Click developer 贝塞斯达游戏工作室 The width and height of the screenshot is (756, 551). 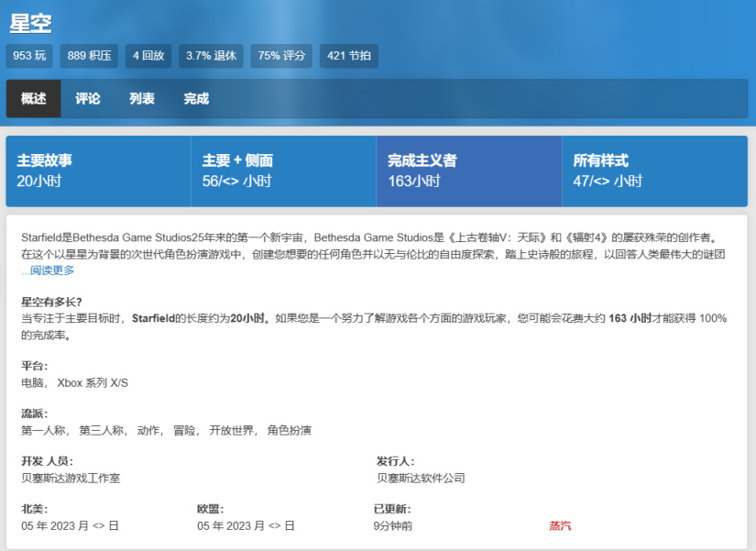point(71,479)
